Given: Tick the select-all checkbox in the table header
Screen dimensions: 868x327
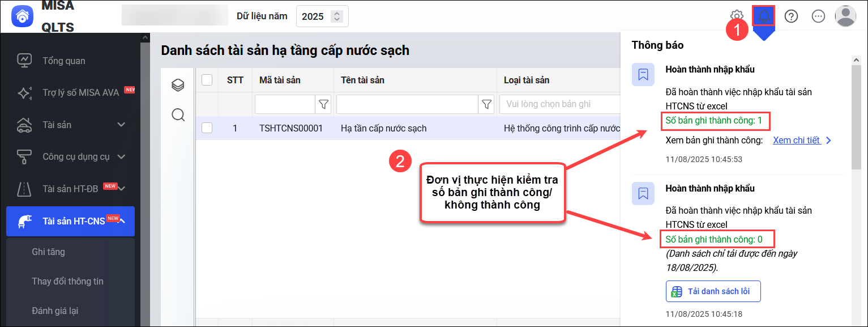Looking at the screenshot, I should click(207, 80).
